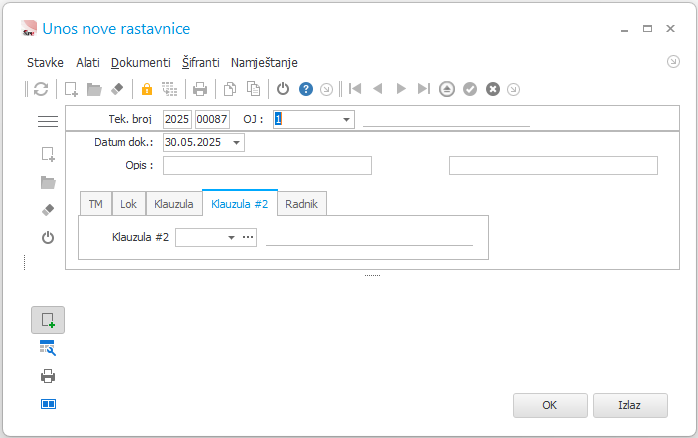Click the orange lock icon

pyautogui.click(x=147, y=89)
